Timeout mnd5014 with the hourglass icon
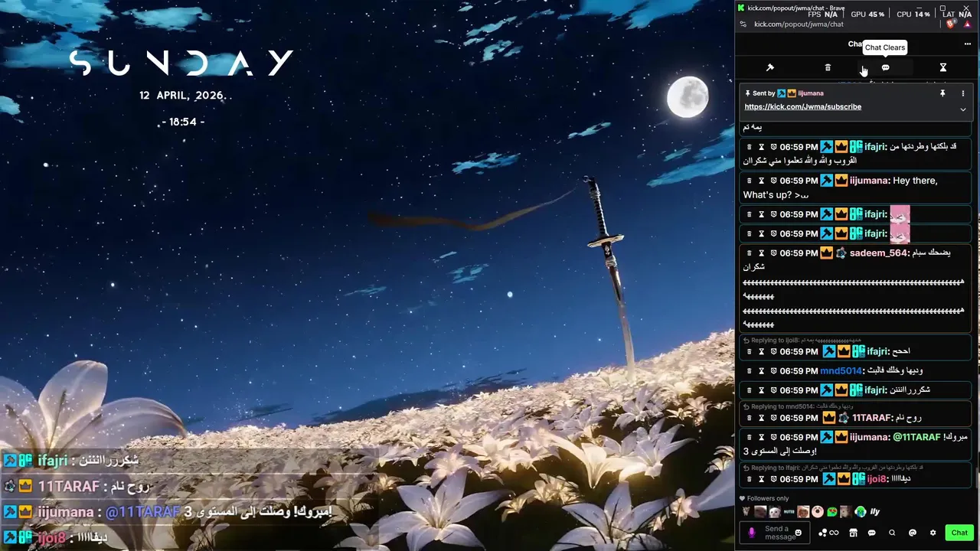The height and width of the screenshot is (551, 980). pos(761,371)
